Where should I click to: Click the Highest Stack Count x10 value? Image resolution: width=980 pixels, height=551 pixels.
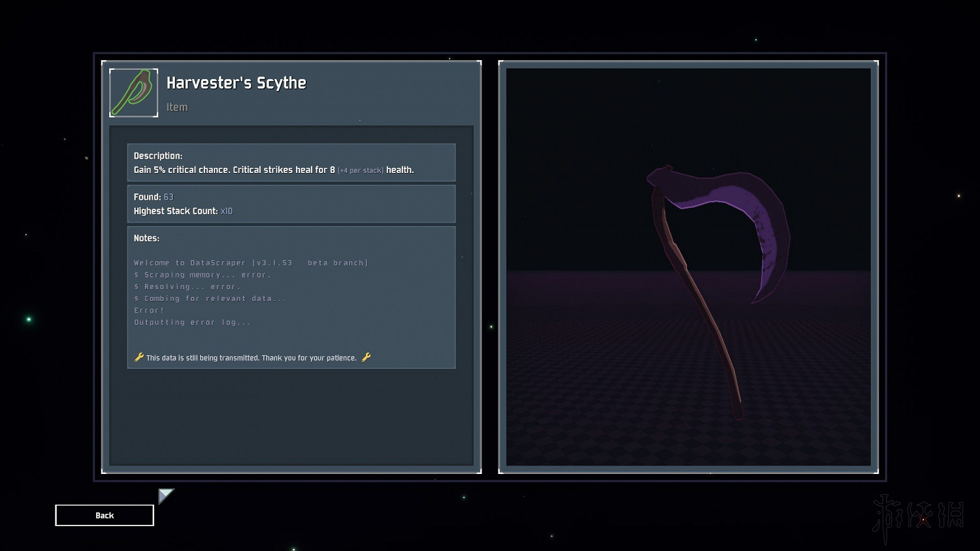click(226, 211)
